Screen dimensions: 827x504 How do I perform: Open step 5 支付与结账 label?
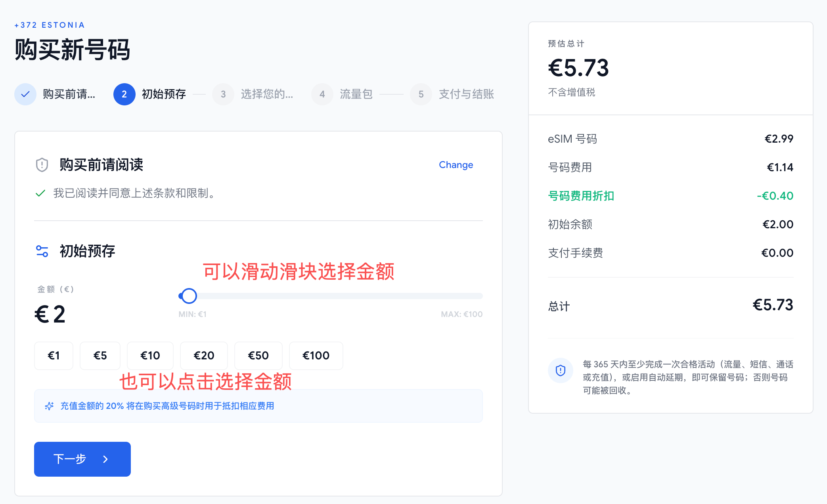tap(466, 94)
